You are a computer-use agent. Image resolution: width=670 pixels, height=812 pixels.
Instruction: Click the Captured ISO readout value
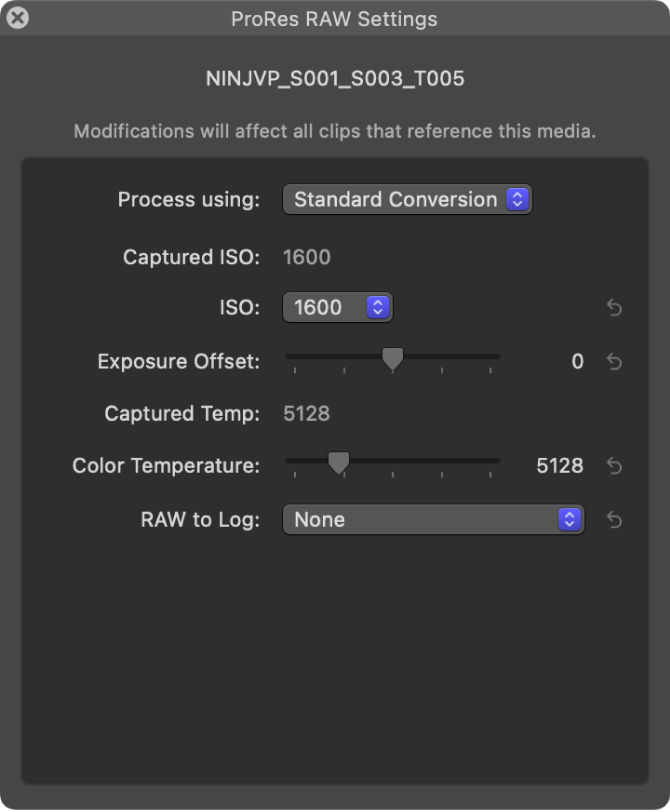[x=307, y=257]
